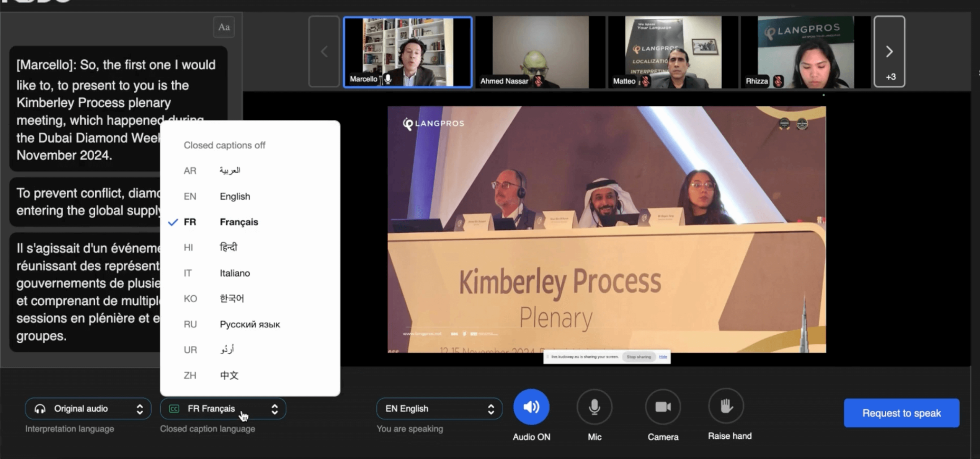This screenshot has width=980, height=459.
Task: Click Hide link in screen share bar
Action: (663, 357)
